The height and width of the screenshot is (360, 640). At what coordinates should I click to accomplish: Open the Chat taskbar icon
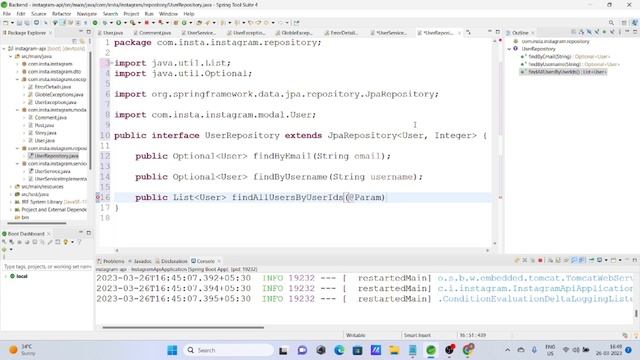click(x=302, y=350)
